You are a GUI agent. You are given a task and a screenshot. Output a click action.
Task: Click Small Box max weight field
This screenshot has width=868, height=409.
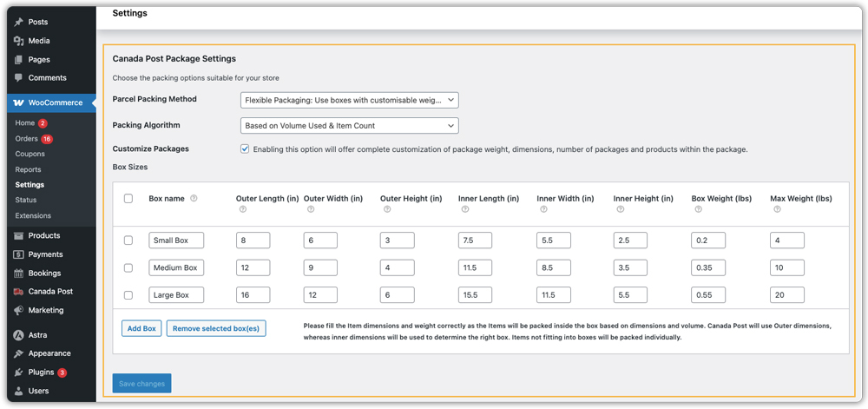pos(787,241)
